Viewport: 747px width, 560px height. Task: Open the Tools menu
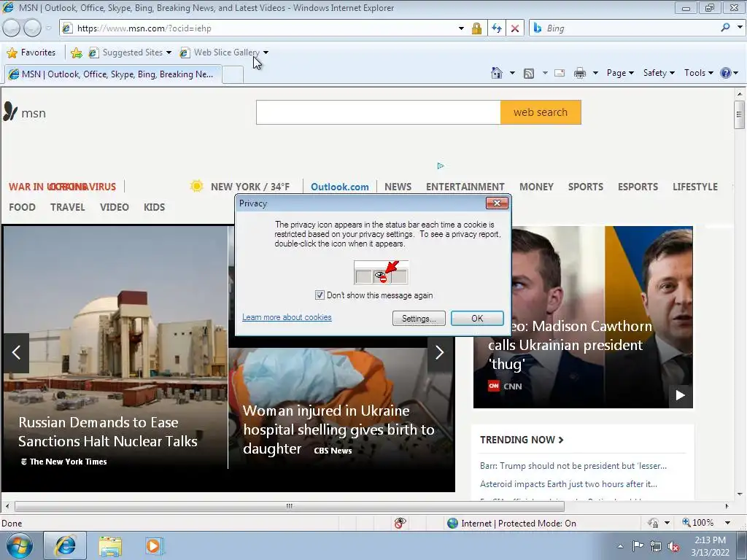(698, 73)
